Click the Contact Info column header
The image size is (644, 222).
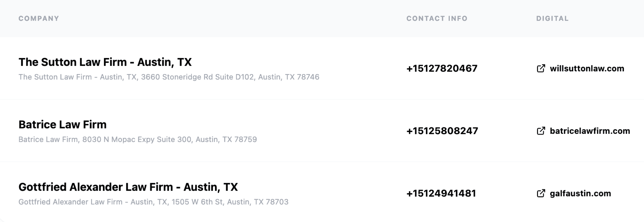coord(437,18)
